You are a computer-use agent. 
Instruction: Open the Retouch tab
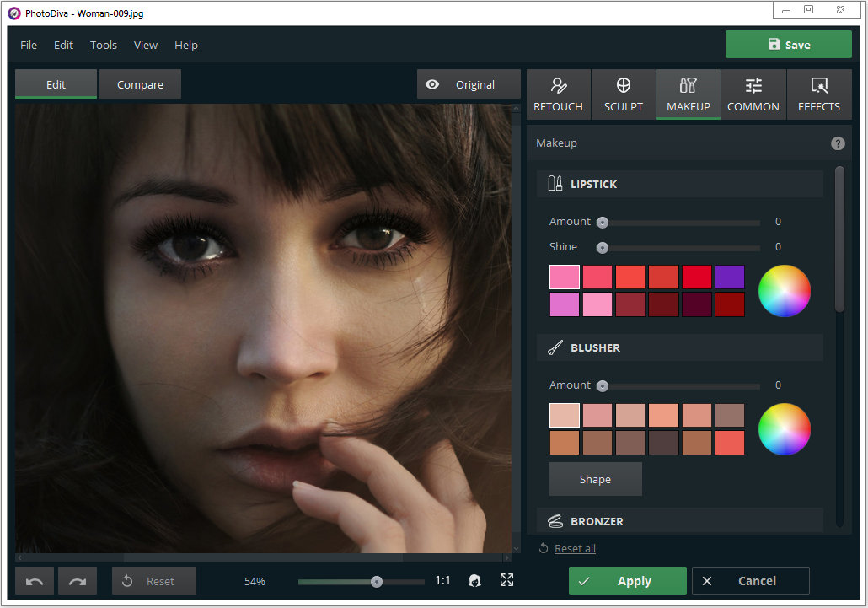558,94
